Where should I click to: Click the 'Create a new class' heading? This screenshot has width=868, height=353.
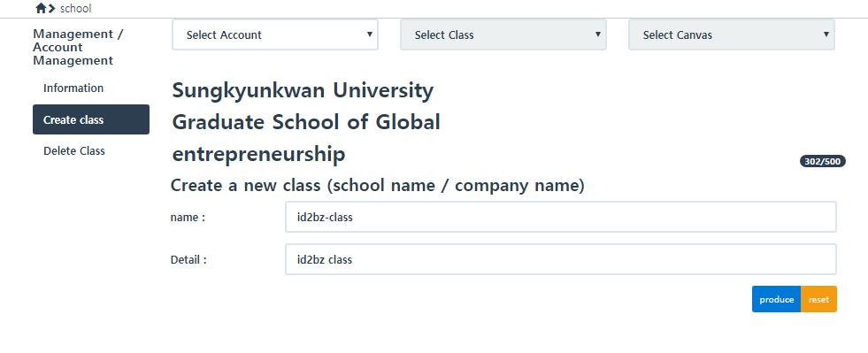378,186
